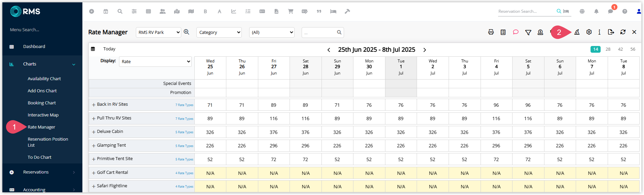Click the hammer icon in top toolbar
This screenshot has height=195, width=644.
point(347,11)
